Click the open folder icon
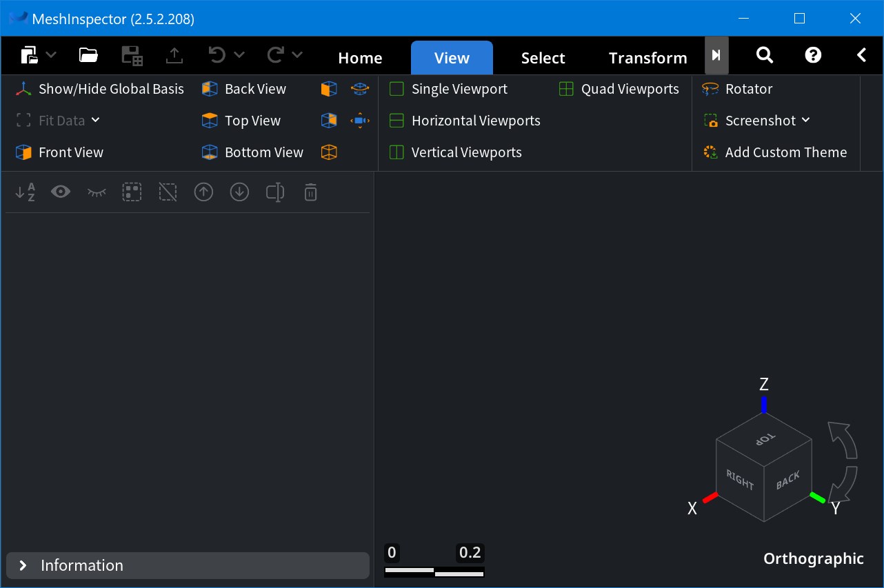The height and width of the screenshot is (588, 884). pos(88,55)
